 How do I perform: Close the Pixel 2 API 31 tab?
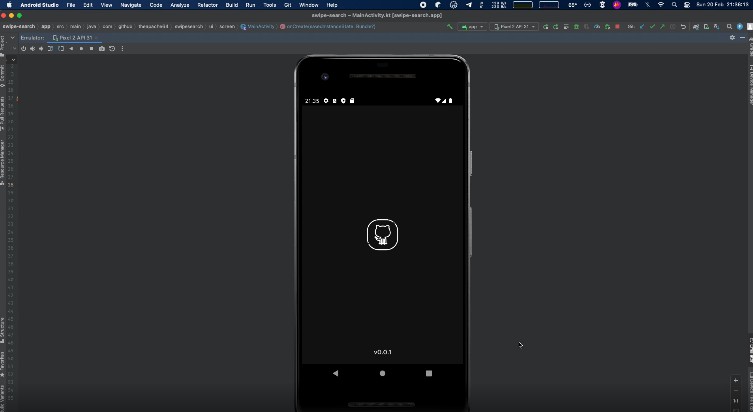96,37
